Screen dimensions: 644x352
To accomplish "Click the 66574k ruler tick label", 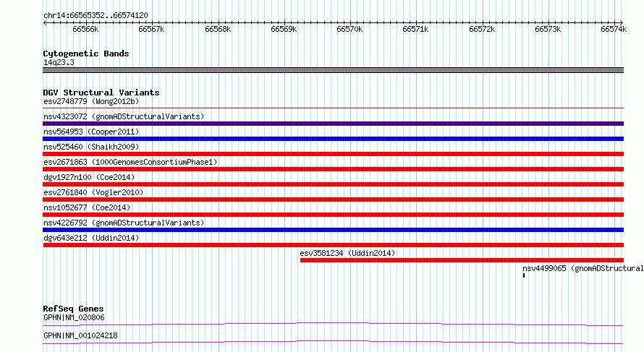I will coord(614,29).
